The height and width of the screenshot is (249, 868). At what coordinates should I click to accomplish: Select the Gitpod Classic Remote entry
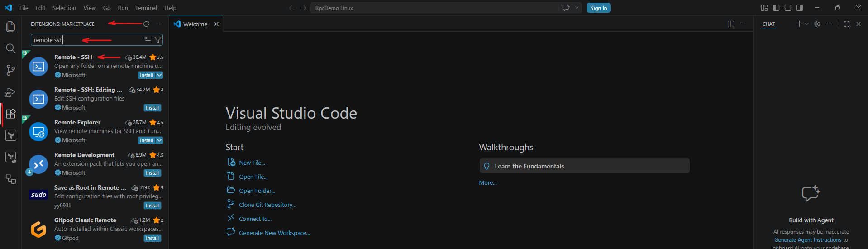point(95,229)
